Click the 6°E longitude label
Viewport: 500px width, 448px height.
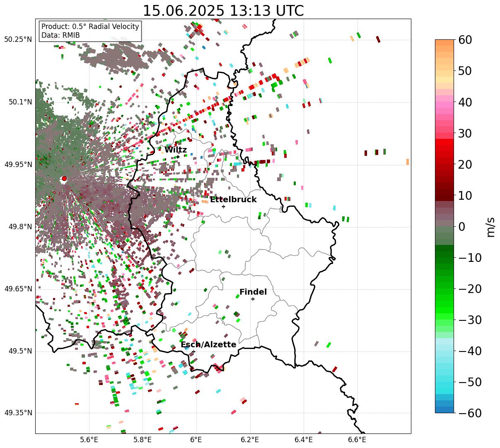(x=196, y=440)
